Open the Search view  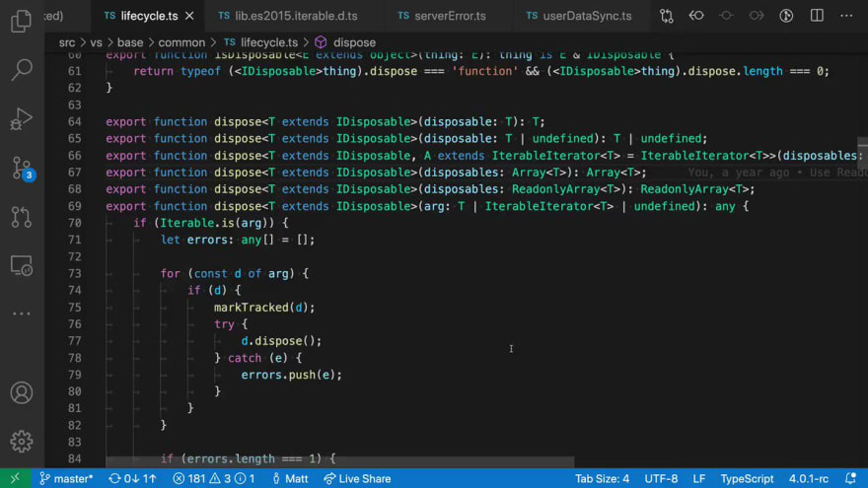[21, 70]
